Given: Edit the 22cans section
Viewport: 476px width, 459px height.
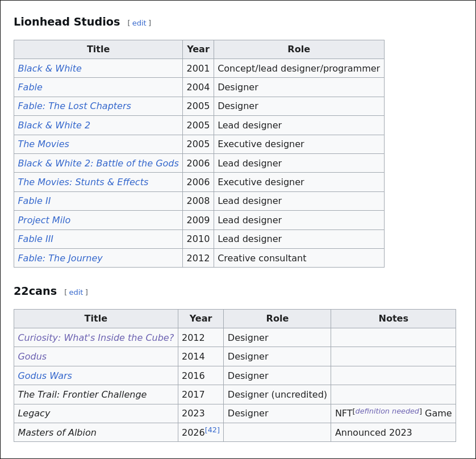Looking at the screenshot, I should tap(76, 292).
